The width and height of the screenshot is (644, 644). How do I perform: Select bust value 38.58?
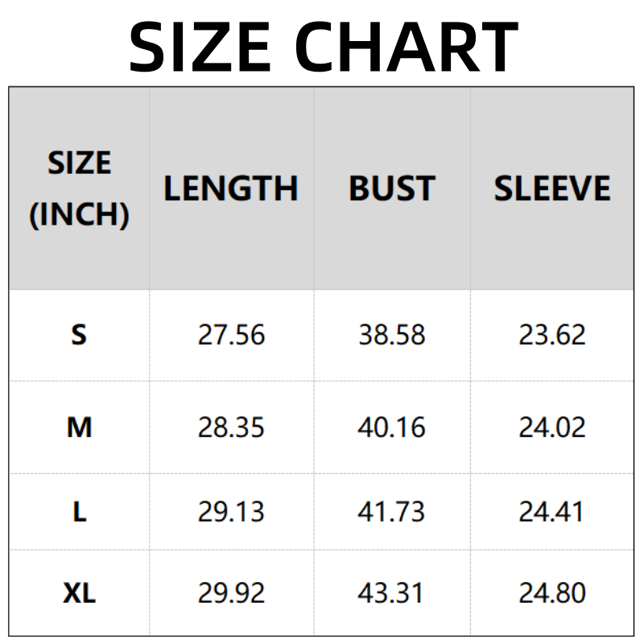tap(391, 335)
